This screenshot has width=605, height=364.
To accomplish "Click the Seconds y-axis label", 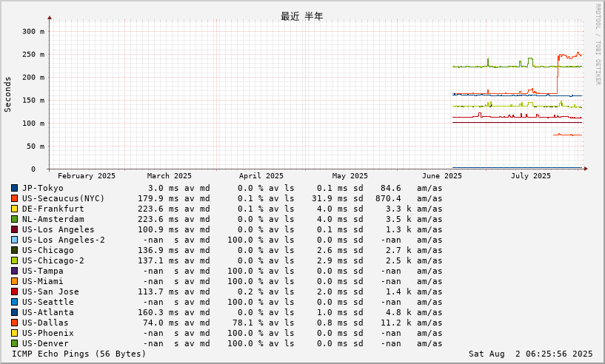I will coord(7,95).
